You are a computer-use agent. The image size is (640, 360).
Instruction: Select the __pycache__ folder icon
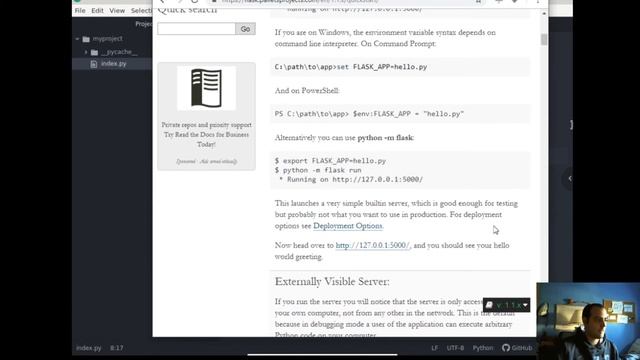[x=94, y=52]
